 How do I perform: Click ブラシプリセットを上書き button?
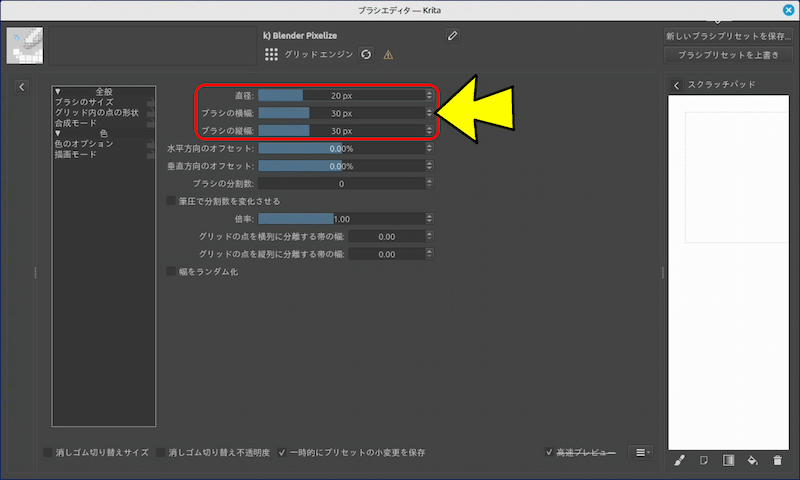pyautogui.click(x=728, y=55)
